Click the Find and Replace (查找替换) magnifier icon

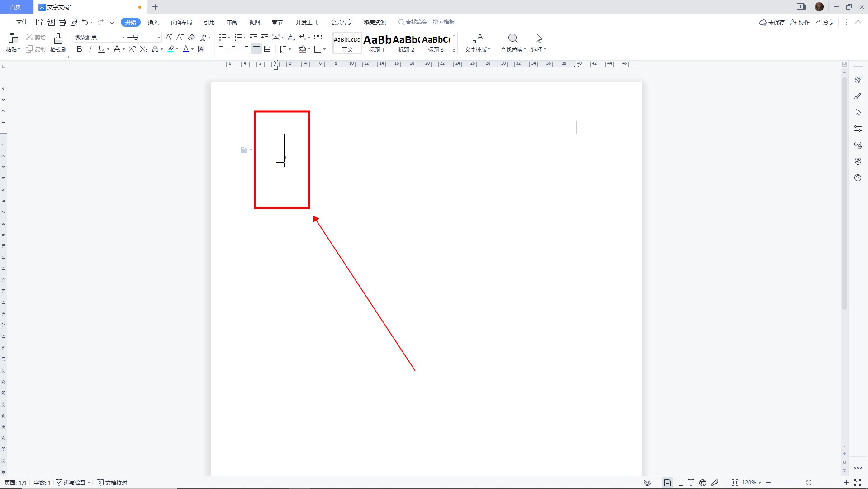point(512,39)
